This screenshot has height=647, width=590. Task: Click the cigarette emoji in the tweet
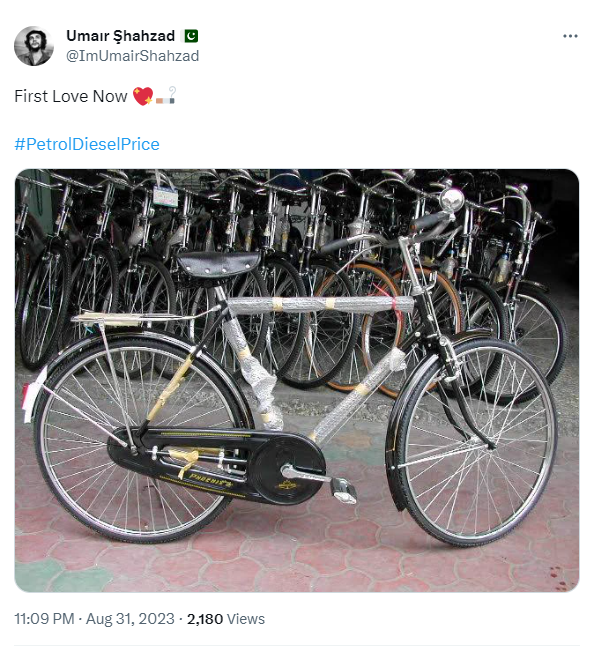[166, 95]
